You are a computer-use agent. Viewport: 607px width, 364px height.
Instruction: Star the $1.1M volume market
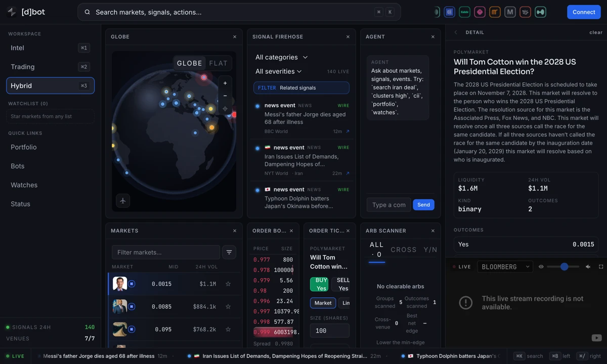(x=228, y=284)
